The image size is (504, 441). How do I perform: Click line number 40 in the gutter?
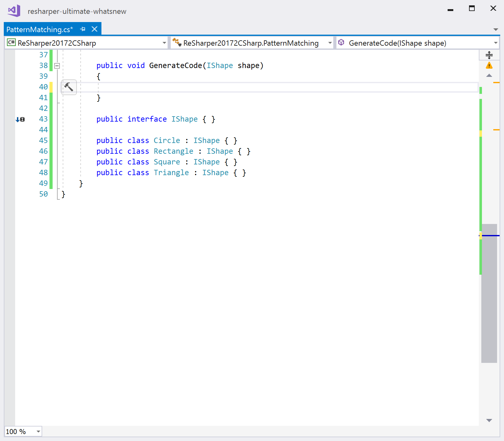point(43,87)
